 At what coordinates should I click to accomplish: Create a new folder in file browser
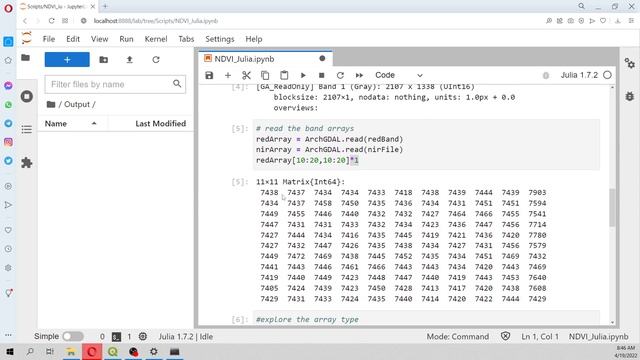(x=104, y=60)
